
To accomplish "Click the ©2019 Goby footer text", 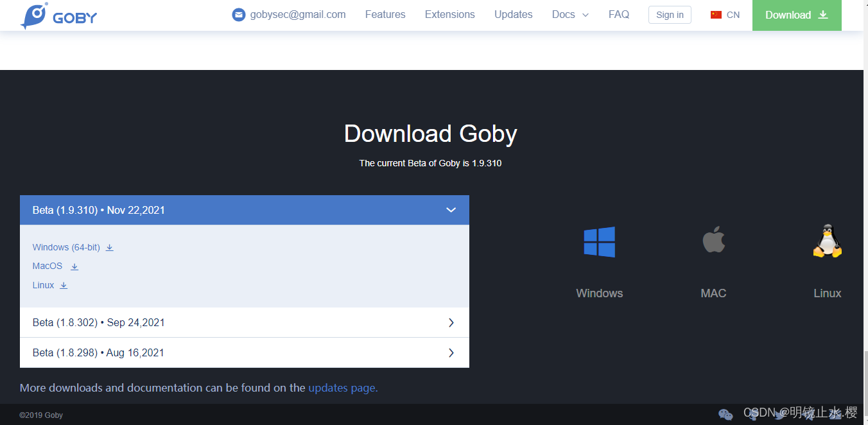I will 41,415.
